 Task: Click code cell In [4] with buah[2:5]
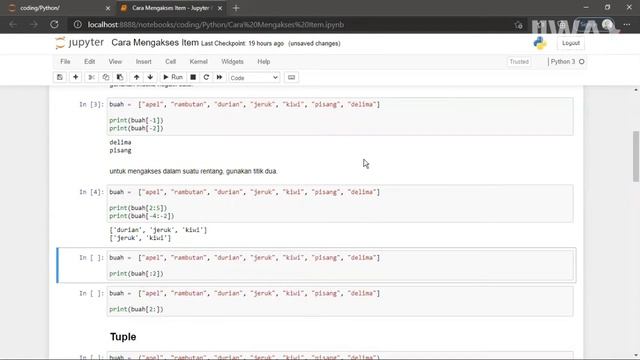[340, 204]
